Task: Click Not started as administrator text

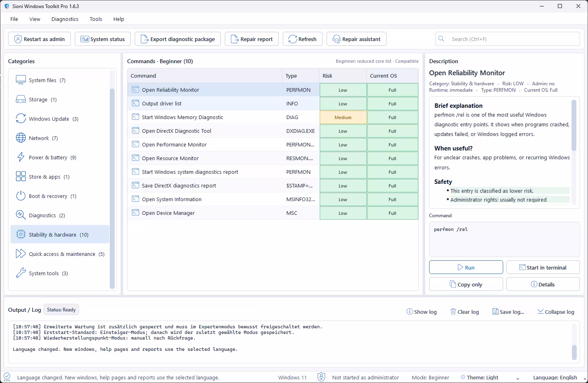Action: point(366,377)
